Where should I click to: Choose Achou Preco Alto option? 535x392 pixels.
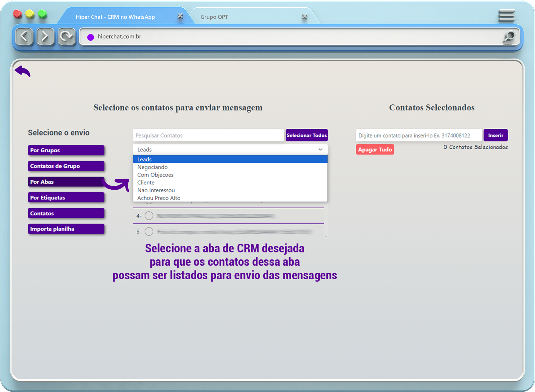[x=159, y=198]
